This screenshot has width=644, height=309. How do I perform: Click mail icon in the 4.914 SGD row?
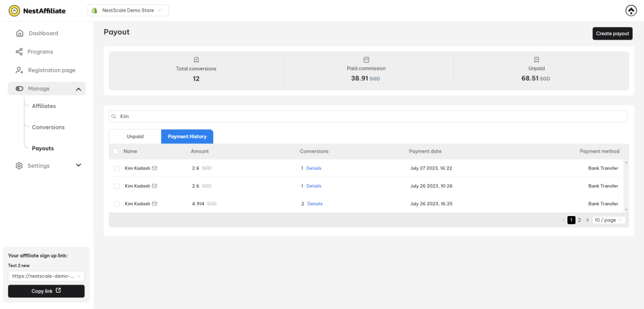coord(155,203)
